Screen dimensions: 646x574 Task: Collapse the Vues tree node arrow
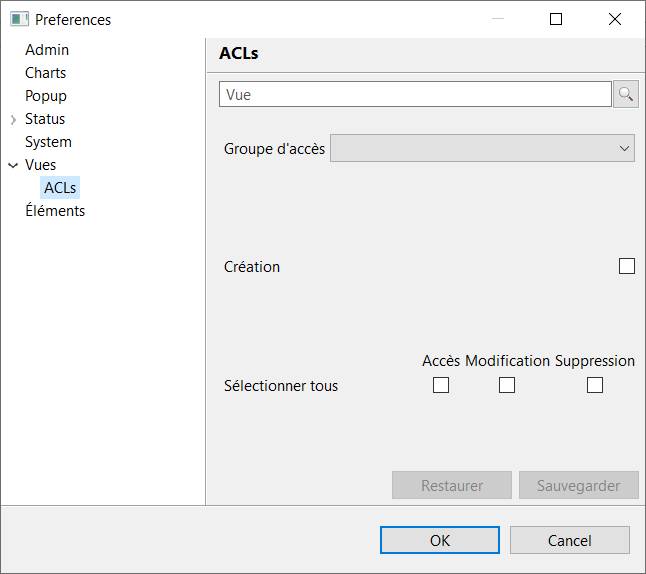coord(13,165)
